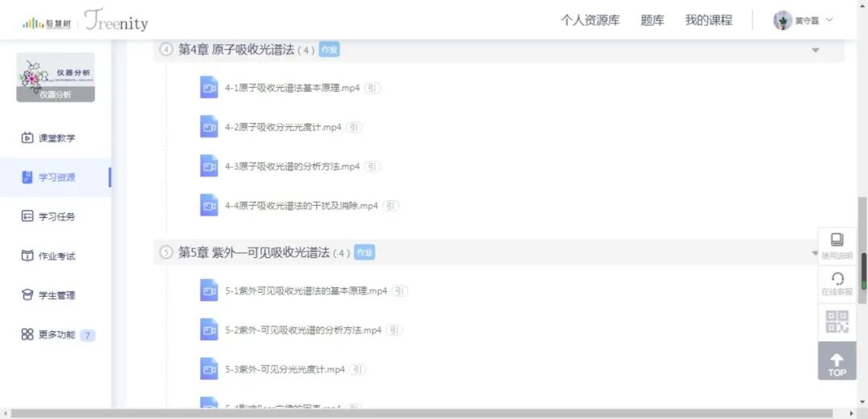
Task: Click the 第5章 紫外—可见吸收光谱法 chapter title
Action: click(253, 253)
